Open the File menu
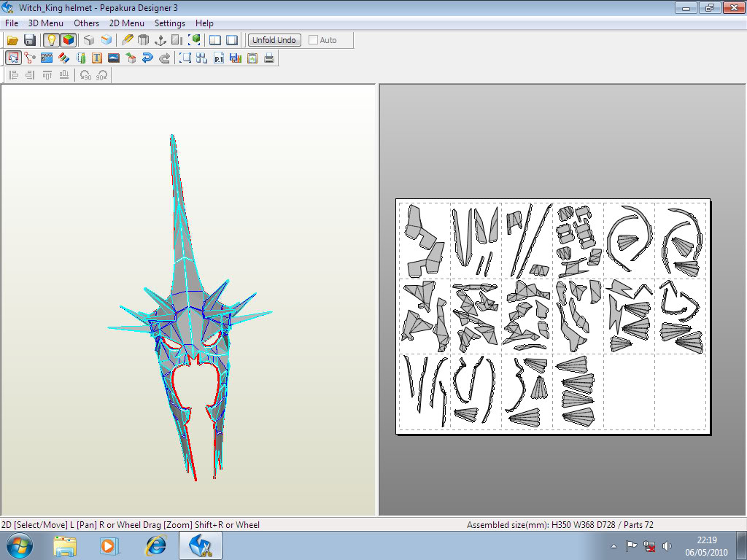 [12, 23]
